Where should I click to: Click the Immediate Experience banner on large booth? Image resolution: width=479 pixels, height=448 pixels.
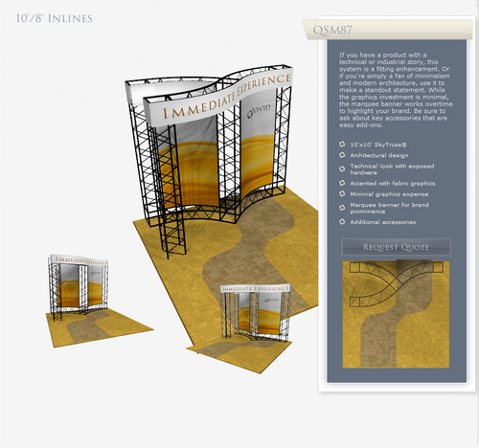point(220,96)
